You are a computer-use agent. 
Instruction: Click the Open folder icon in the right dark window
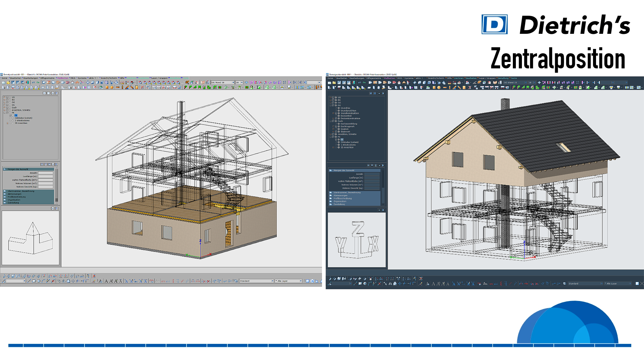334,82
